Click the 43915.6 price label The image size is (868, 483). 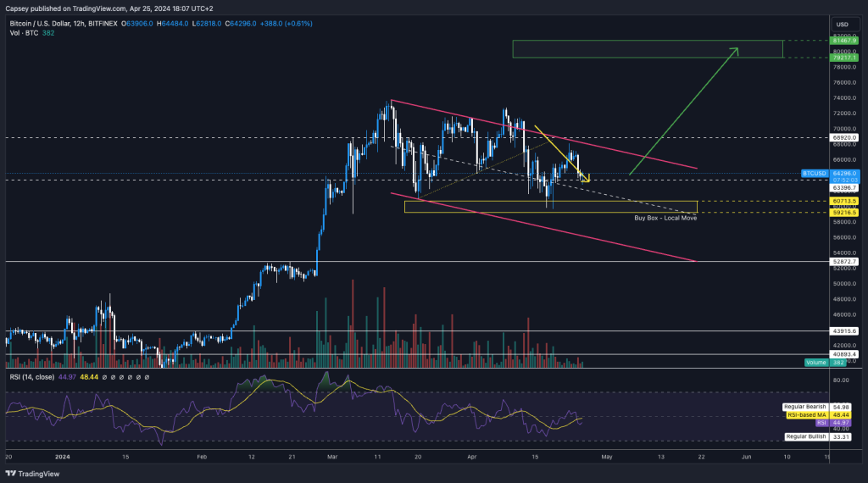(844, 330)
